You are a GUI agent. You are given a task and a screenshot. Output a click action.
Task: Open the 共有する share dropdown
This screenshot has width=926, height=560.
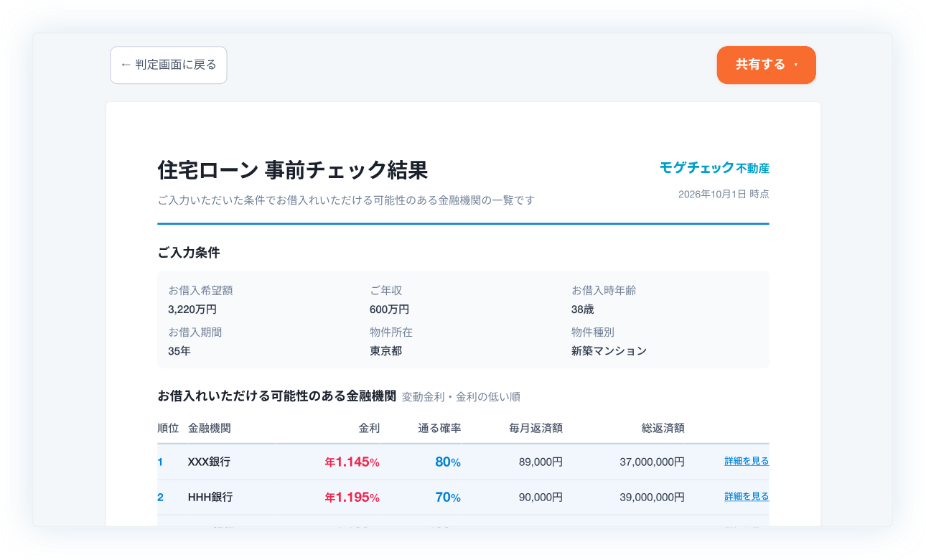(x=766, y=65)
